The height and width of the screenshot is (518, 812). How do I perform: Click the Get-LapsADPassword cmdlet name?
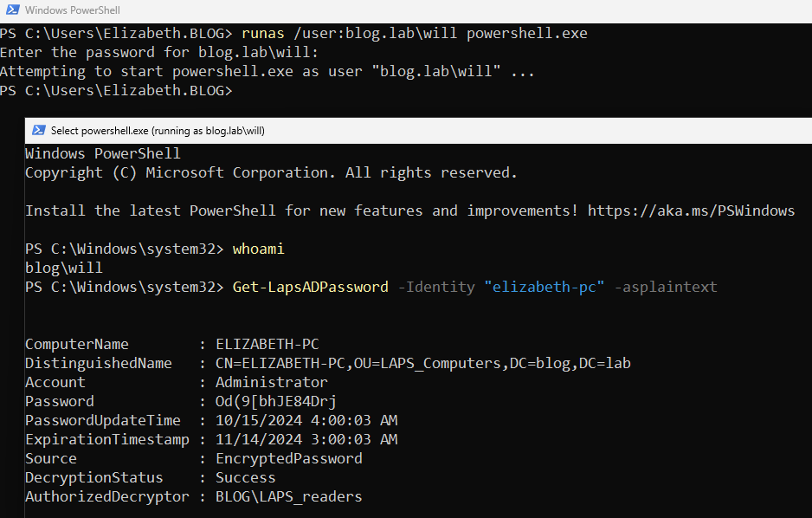click(x=310, y=287)
